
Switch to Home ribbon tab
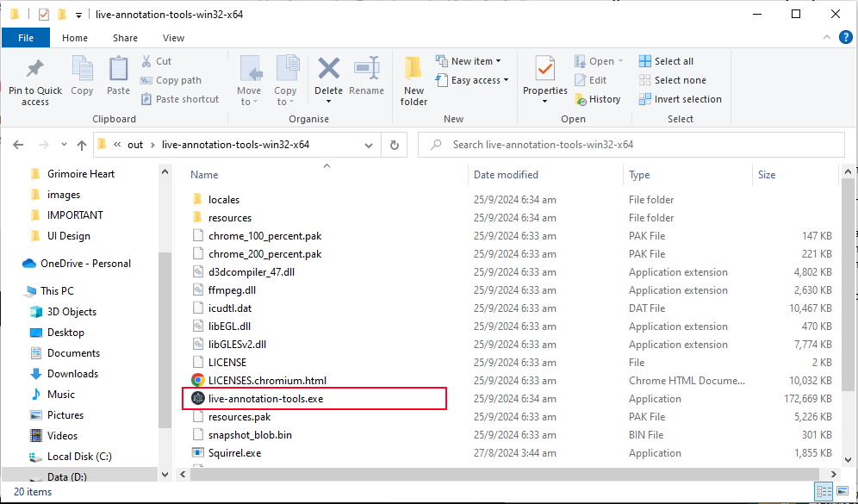pyautogui.click(x=75, y=38)
